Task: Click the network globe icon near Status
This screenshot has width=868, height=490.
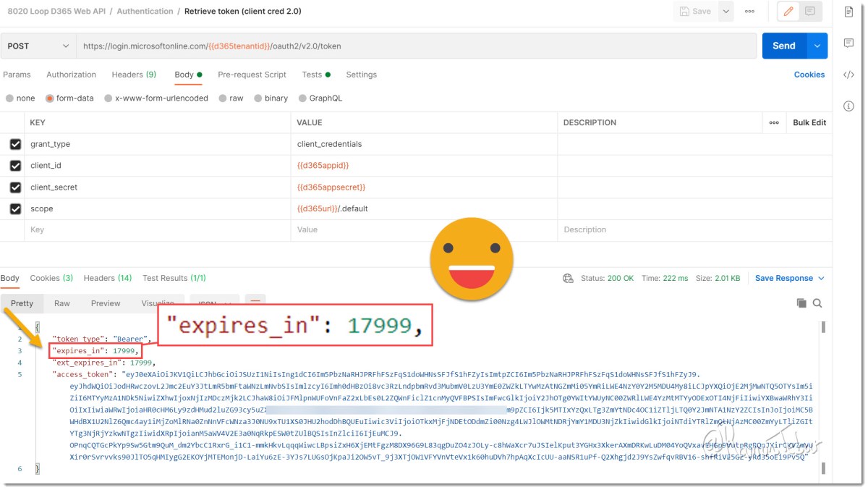Action: coord(569,278)
